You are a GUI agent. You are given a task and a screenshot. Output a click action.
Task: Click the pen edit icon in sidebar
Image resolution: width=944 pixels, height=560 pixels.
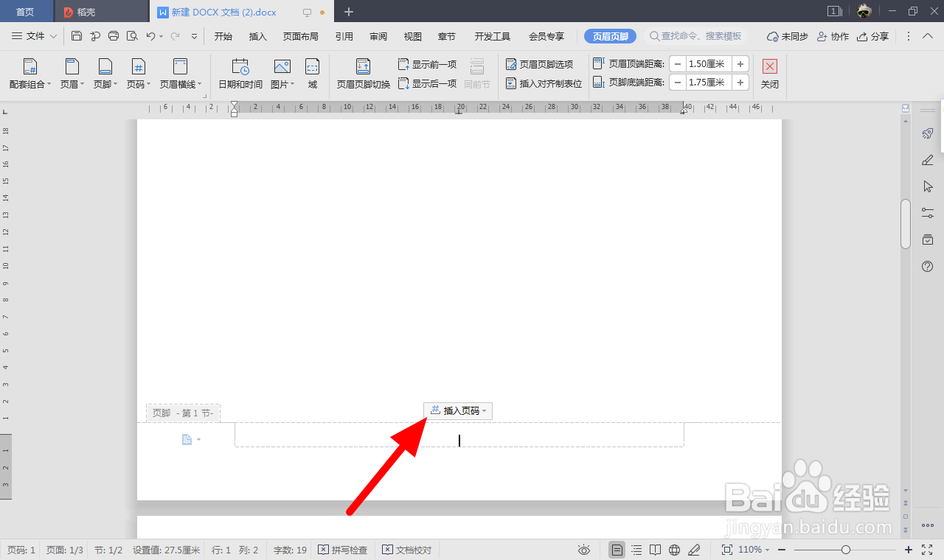928,160
